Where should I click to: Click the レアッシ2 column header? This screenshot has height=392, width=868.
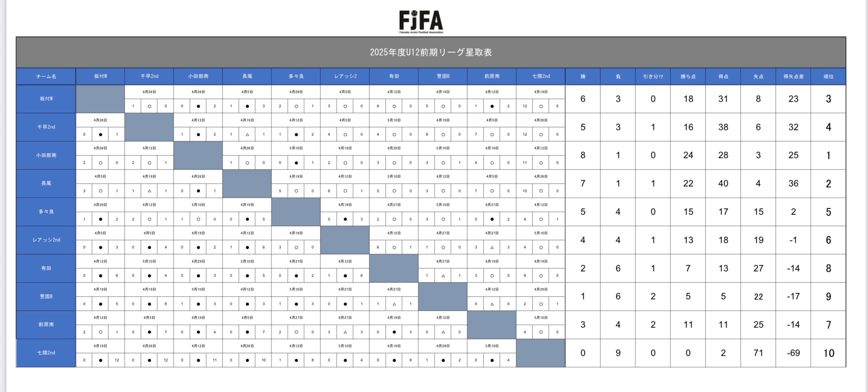coord(345,76)
